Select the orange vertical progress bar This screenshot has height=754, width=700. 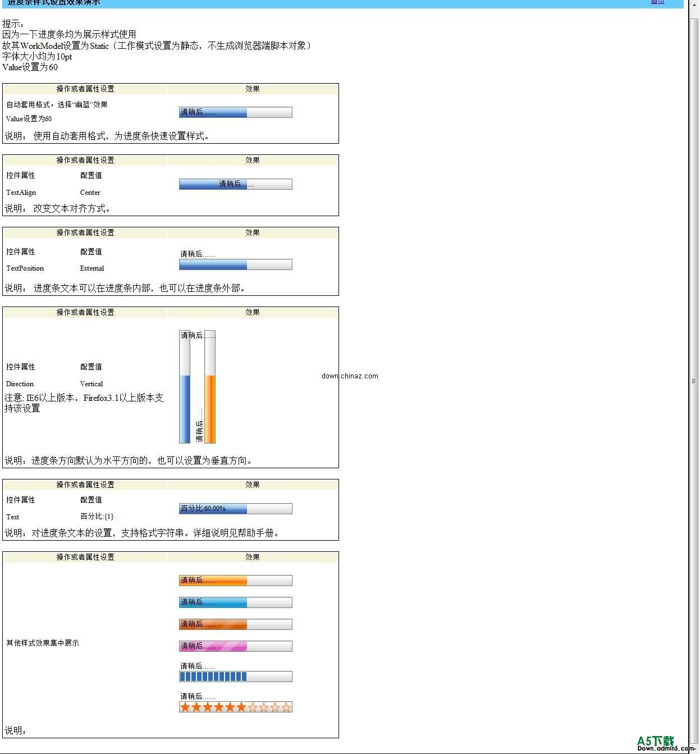coord(210,387)
